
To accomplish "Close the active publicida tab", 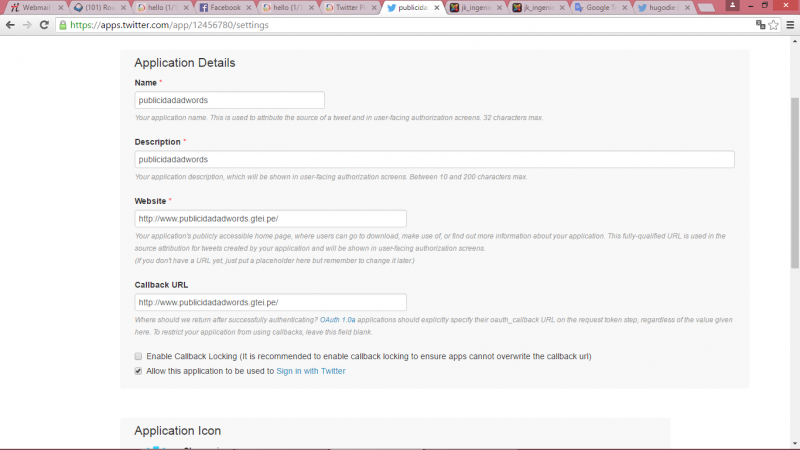I will pyautogui.click(x=437, y=8).
